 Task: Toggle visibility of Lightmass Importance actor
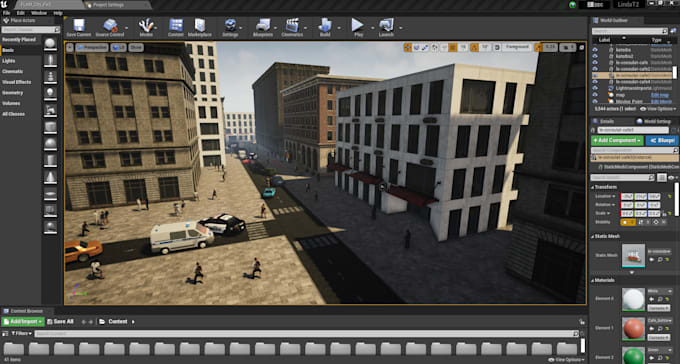click(595, 88)
